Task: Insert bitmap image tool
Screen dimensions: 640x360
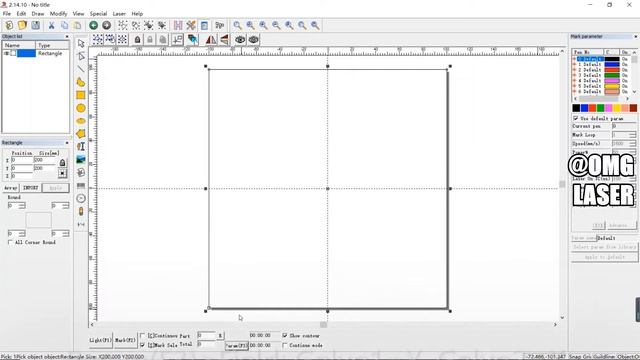Action: pyautogui.click(x=81, y=160)
